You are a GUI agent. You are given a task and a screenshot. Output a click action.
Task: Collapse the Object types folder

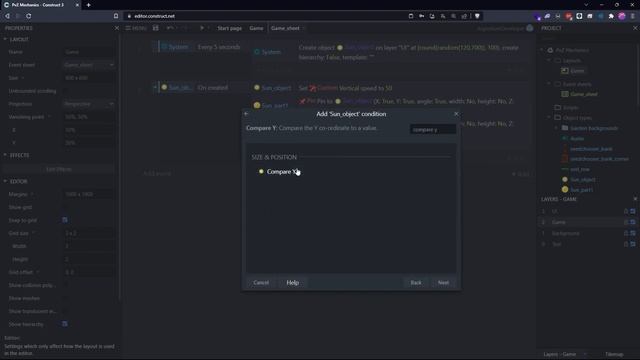point(549,118)
